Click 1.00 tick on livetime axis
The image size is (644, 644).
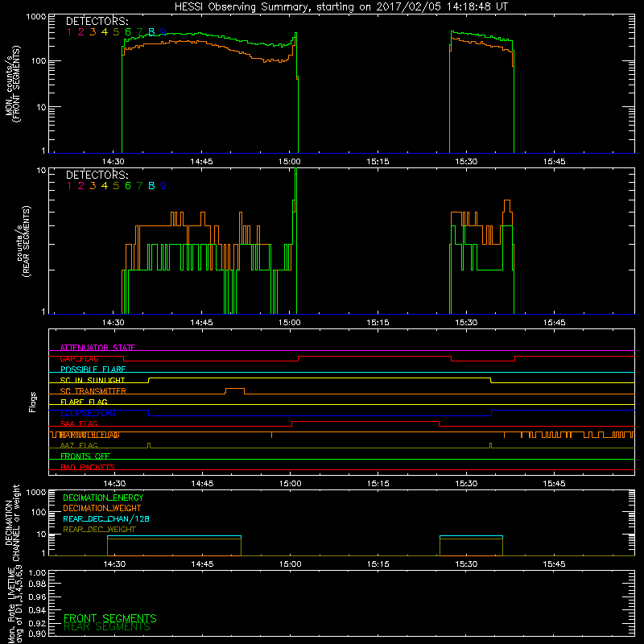(37, 573)
